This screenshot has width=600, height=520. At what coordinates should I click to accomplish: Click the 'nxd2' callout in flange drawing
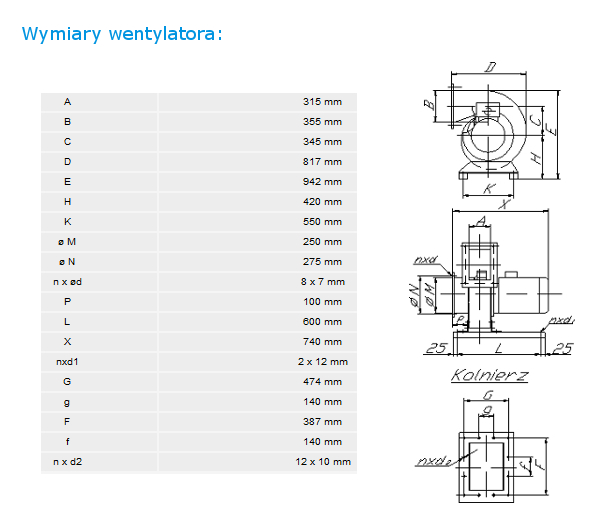tap(434, 461)
